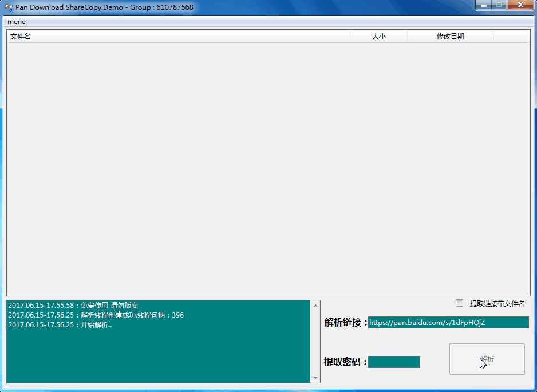Close the Pan Download ShareCopy window
This screenshot has width=537, height=392.
click(x=520, y=5)
